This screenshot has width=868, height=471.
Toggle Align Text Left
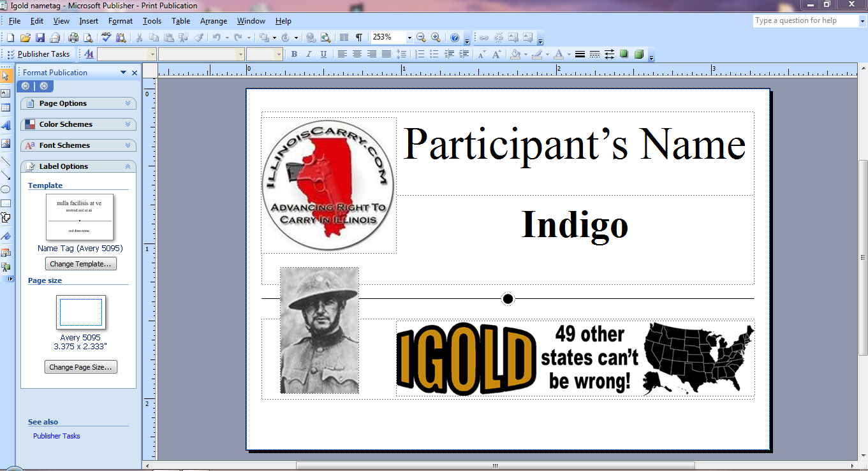342,54
